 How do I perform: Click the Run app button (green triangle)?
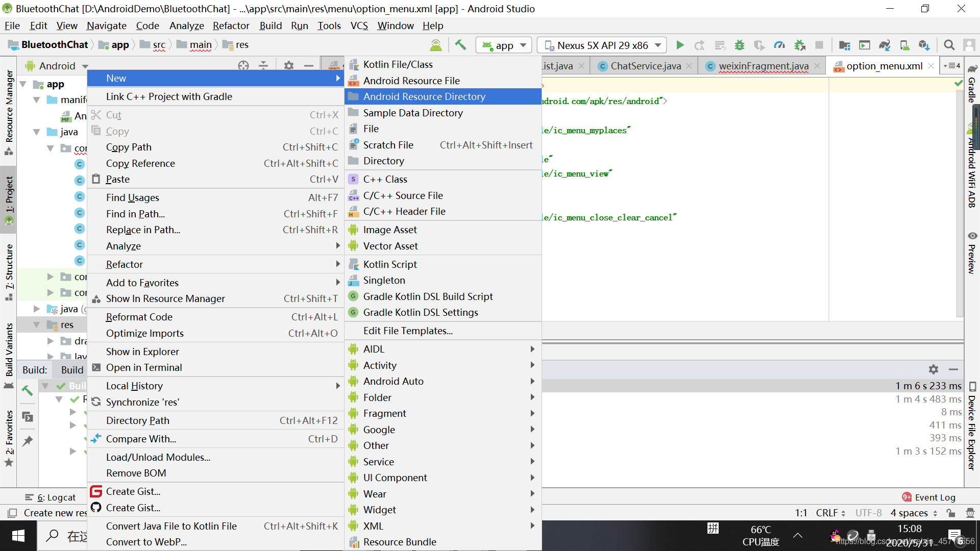680,44
